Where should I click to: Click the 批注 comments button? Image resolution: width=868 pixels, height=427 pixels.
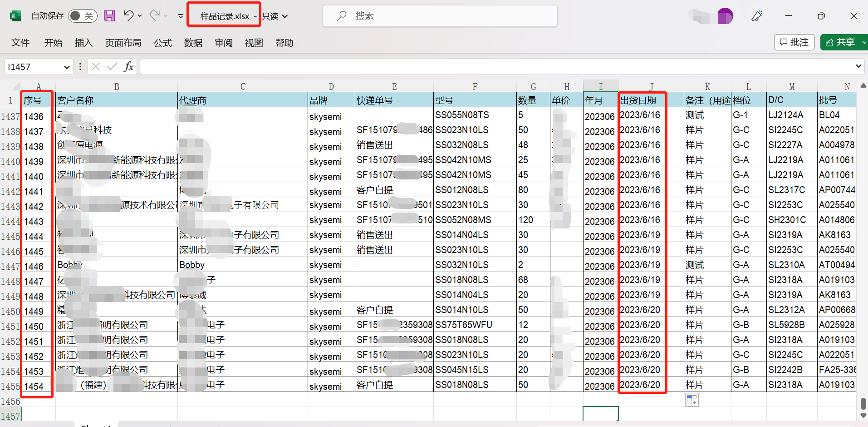click(x=794, y=42)
